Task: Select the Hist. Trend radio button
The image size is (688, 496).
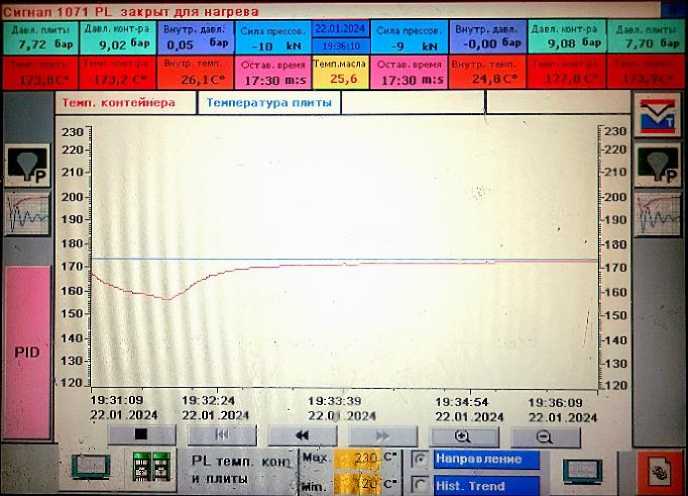Action: pos(419,485)
